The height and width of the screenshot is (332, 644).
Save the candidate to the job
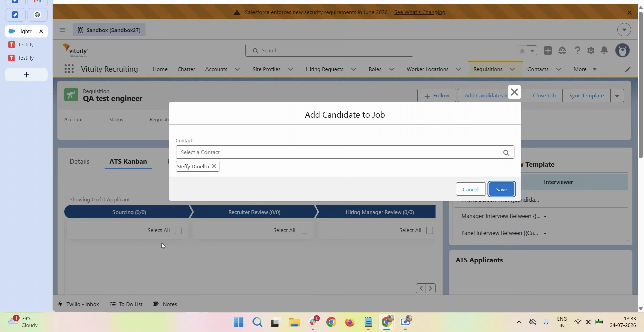502,189
